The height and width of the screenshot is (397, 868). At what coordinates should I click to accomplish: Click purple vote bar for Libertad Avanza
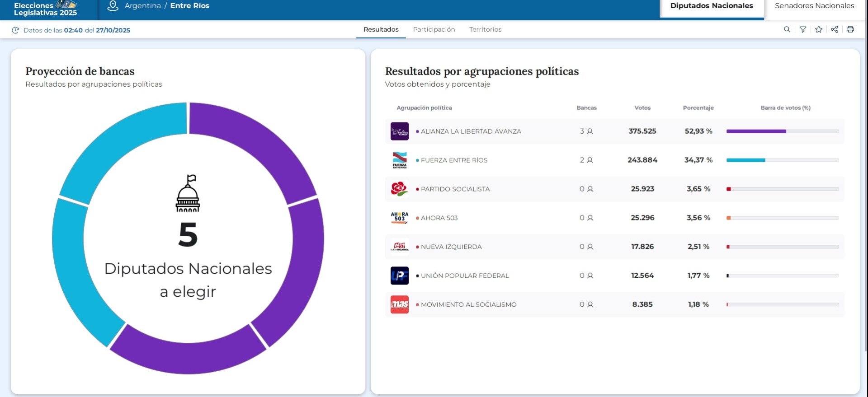click(x=756, y=131)
